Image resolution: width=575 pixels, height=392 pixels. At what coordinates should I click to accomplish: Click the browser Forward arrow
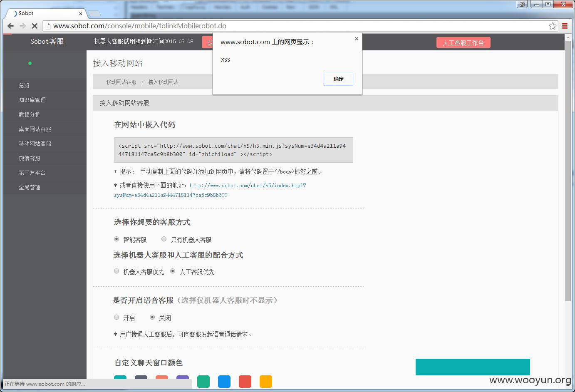pyautogui.click(x=22, y=26)
